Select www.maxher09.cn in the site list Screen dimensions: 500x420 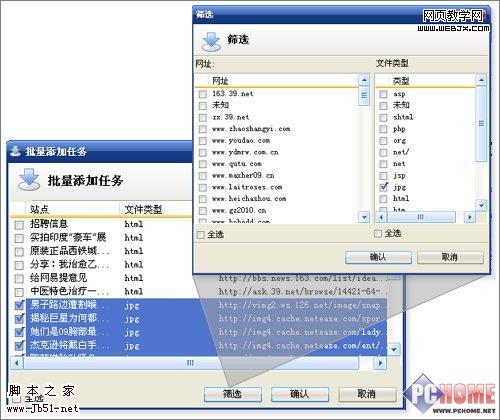pos(243,175)
